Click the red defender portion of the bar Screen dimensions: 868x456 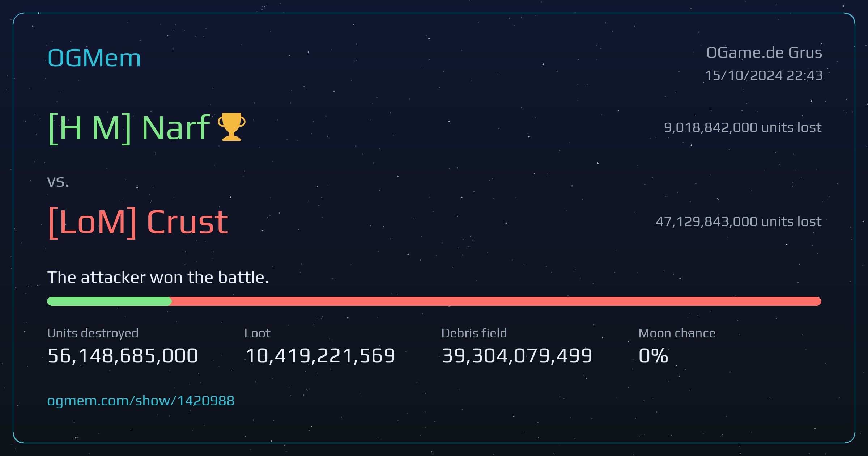pyautogui.click(x=496, y=301)
